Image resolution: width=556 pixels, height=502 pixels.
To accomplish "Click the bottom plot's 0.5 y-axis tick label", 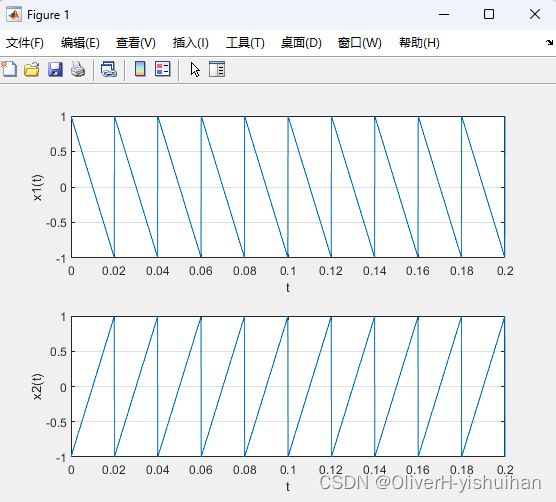I will (59, 352).
